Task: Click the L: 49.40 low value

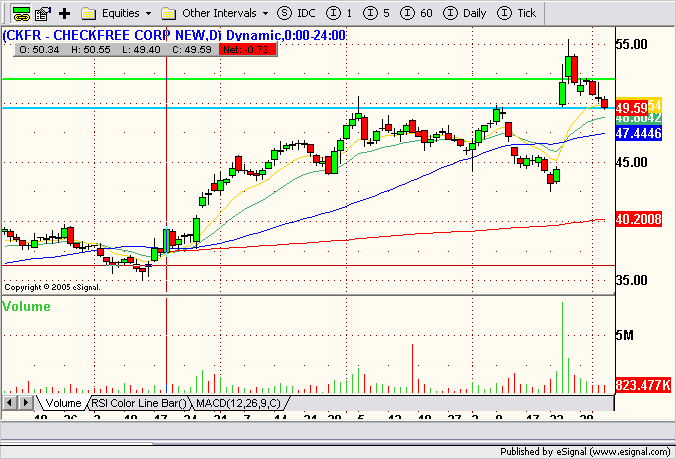Action: (x=141, y=50)
